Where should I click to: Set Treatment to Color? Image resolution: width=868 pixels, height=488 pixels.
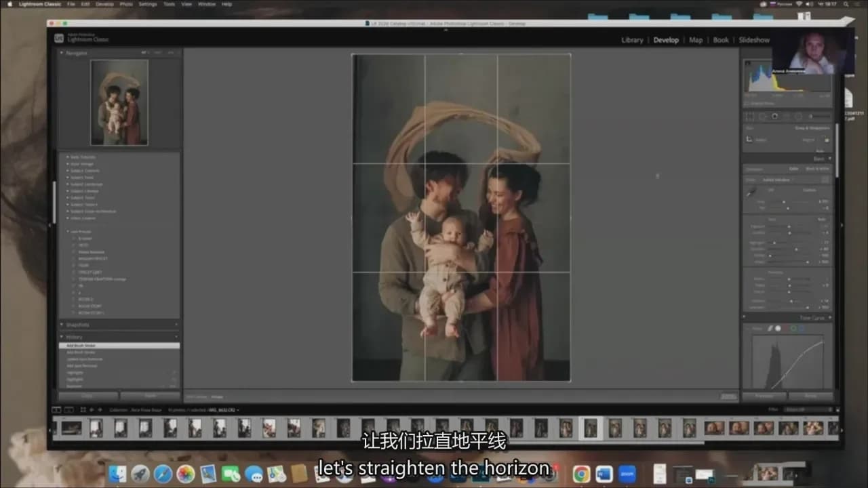[793, 169]
